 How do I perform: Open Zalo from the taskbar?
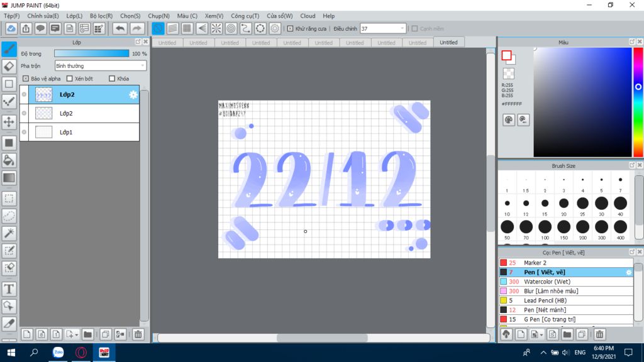58,352
